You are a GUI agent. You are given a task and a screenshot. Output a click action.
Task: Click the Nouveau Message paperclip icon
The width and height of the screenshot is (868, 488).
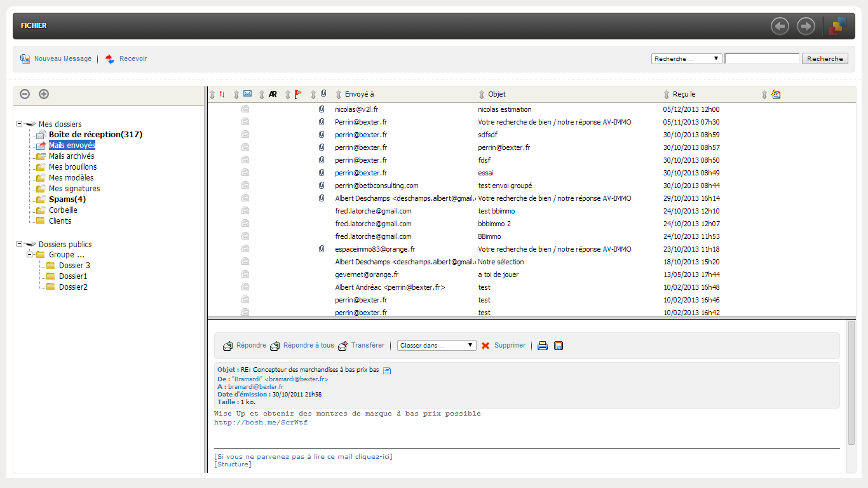point(25,58)
